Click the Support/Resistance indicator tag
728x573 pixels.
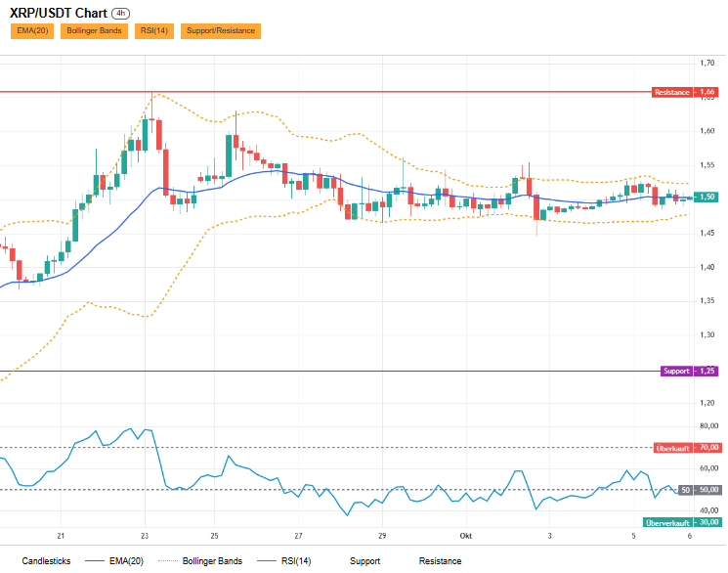[x=221, y=31]
